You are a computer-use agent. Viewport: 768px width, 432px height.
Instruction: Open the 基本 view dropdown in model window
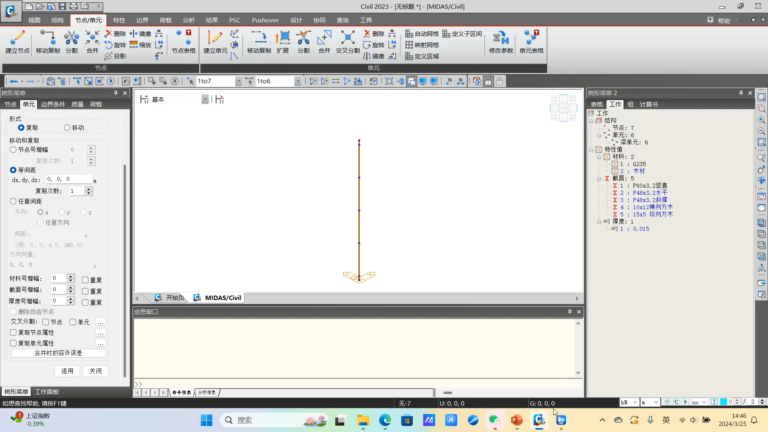(205, 99)
